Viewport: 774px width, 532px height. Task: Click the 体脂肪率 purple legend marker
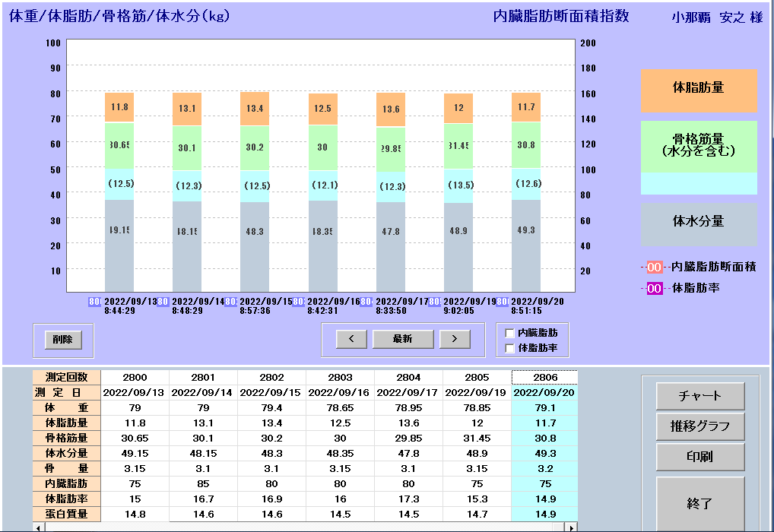654,289
